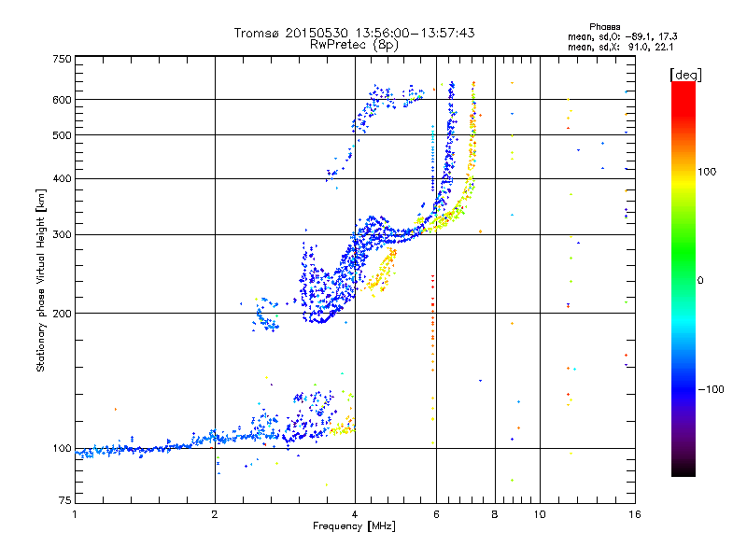Click the x-axis tick label '2'
Image resolution: width=747 pixels, height=560 pixels.
[215, 514]
